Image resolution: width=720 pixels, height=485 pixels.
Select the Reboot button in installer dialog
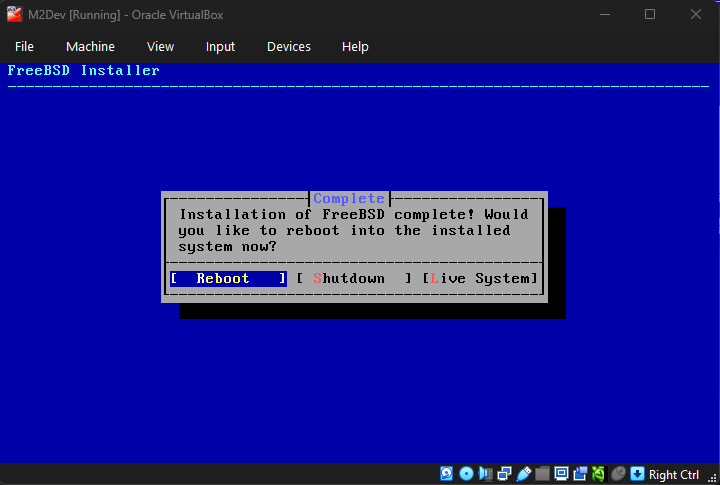click(x=228, y=279)
